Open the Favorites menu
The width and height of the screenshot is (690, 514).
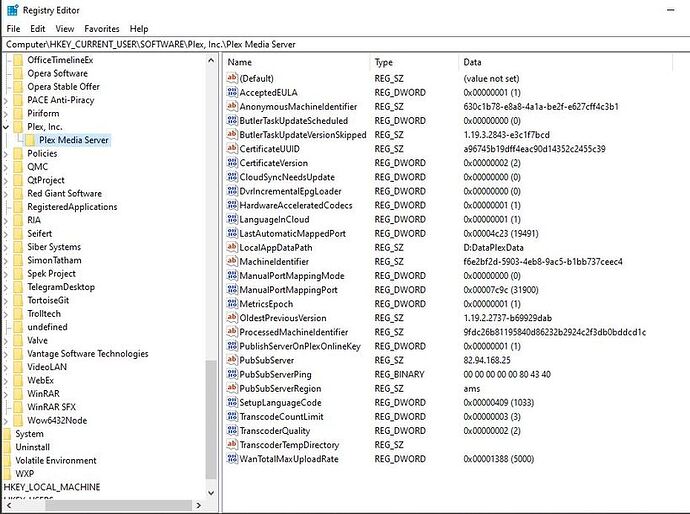102,29
